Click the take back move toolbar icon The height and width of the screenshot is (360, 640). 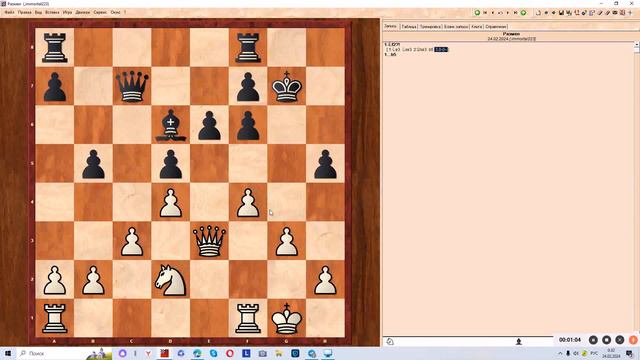click(x=500, y=13)
